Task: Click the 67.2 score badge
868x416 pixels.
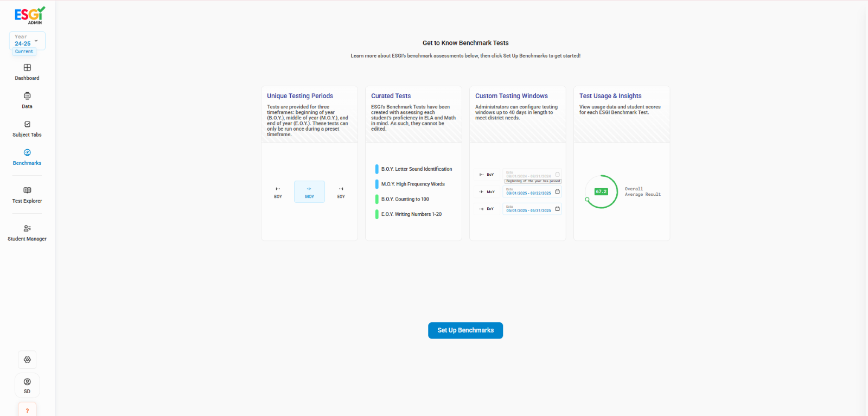Action: click(x=601, y=191)
